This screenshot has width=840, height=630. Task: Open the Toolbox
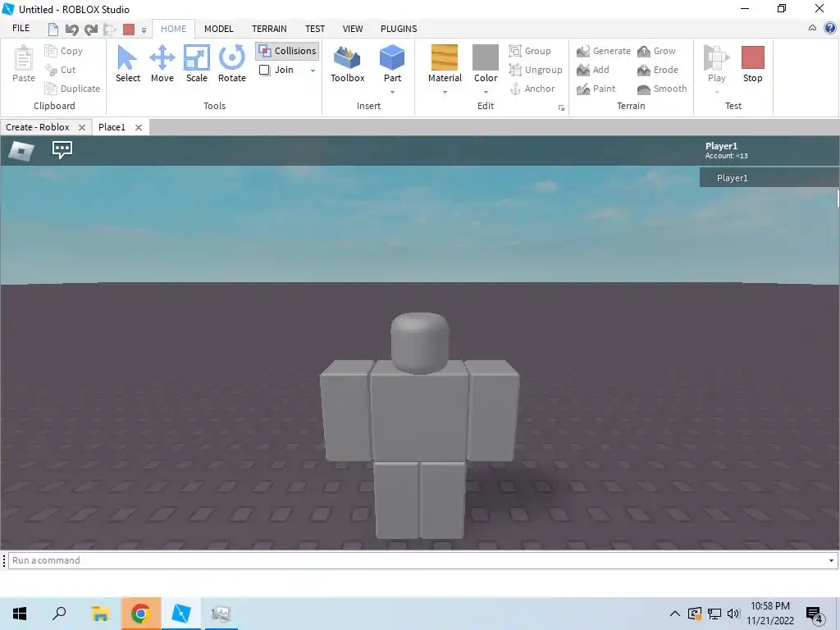[x=347, y=64]
